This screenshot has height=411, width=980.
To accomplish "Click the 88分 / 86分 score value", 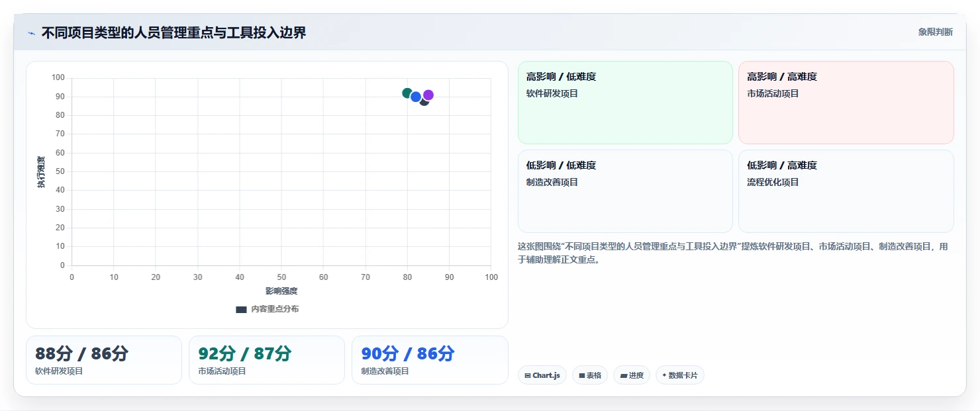I will pyautogui.click(x=81, y=354).
